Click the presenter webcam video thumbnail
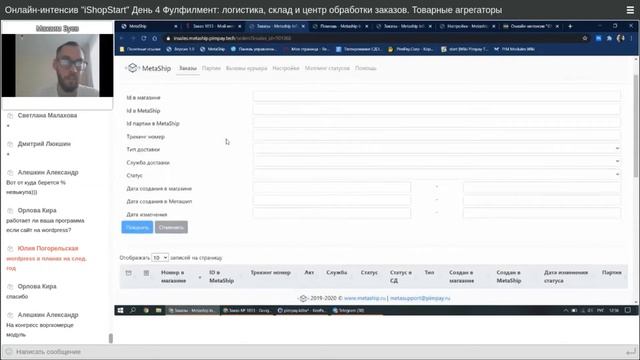This screenshot has height=360, width=640. (x=57, y=65)
